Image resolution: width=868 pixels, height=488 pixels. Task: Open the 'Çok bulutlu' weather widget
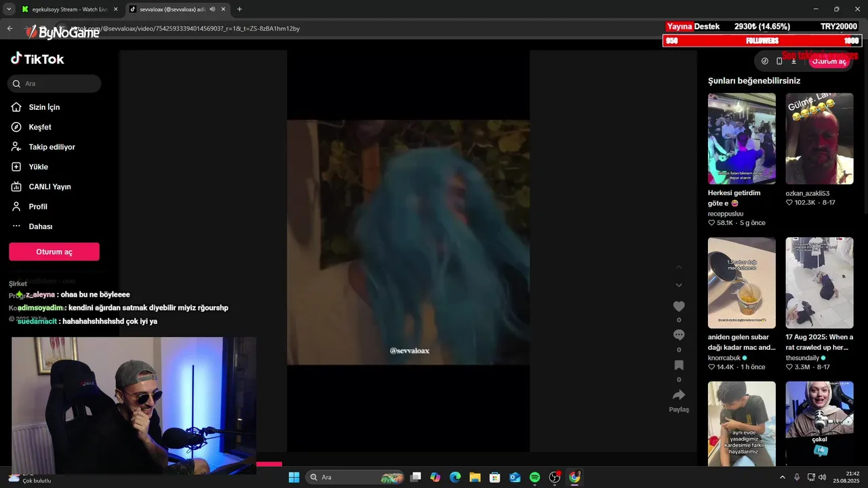pos(29,477)
